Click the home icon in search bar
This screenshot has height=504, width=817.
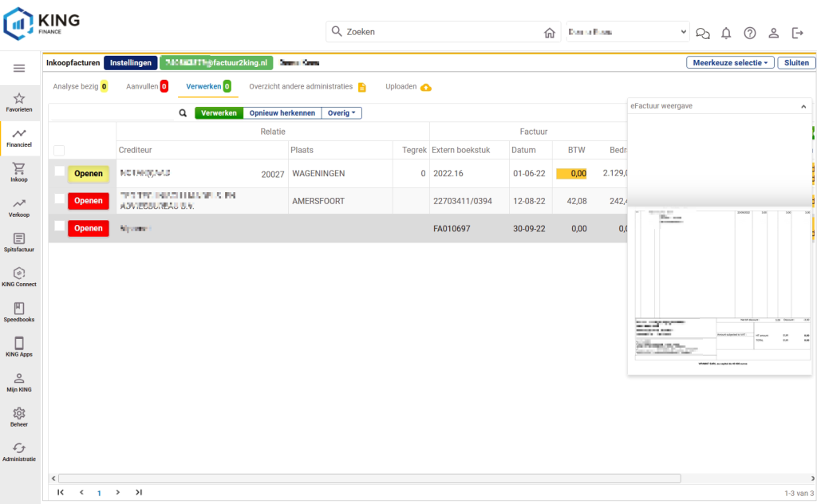point(549,33)
